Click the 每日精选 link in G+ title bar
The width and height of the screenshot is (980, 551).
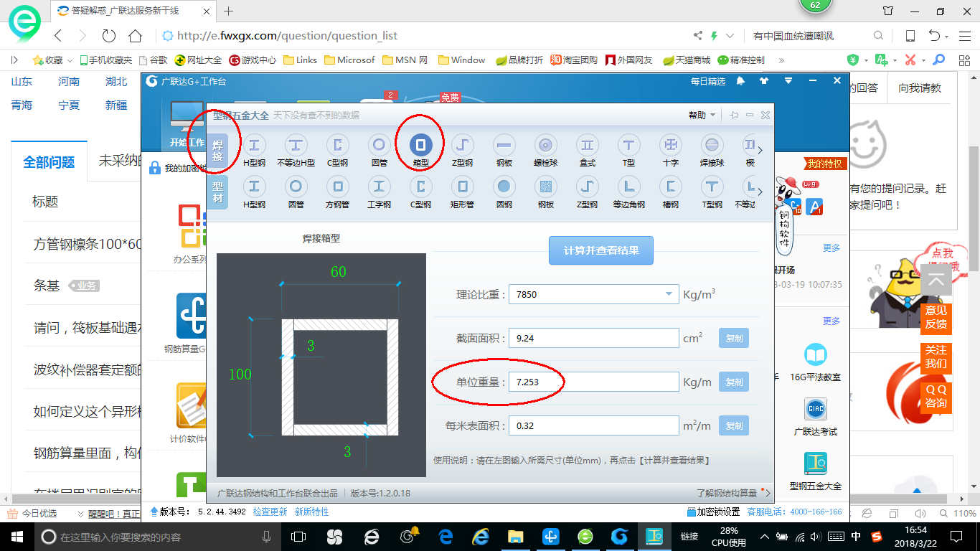708,81
